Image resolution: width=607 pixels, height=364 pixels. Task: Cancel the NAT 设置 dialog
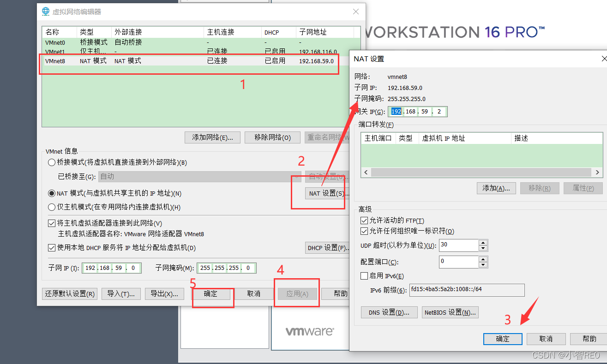pos(546,339)
